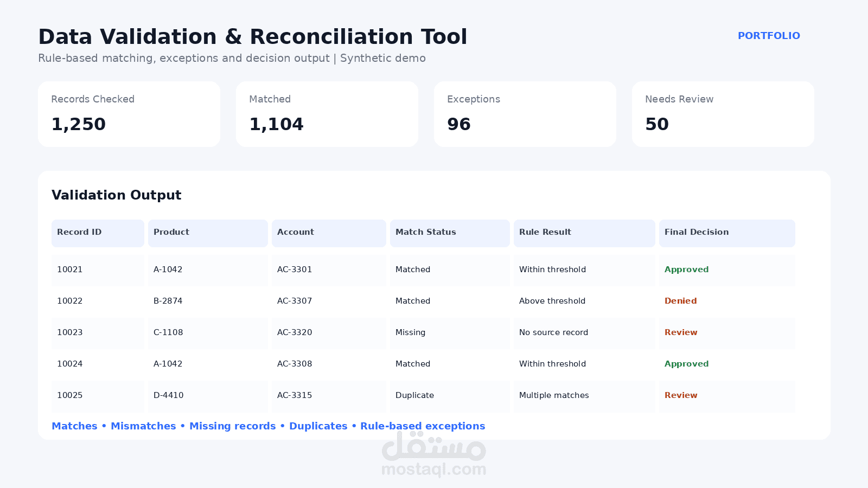Select the Records Checked card
The image size is (868, 488).
click(x=129, y=114)
